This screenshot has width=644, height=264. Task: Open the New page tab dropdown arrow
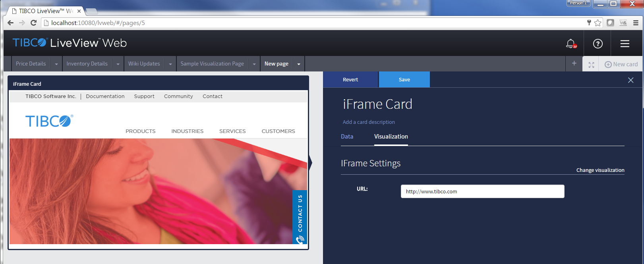(x=299, y=64)
